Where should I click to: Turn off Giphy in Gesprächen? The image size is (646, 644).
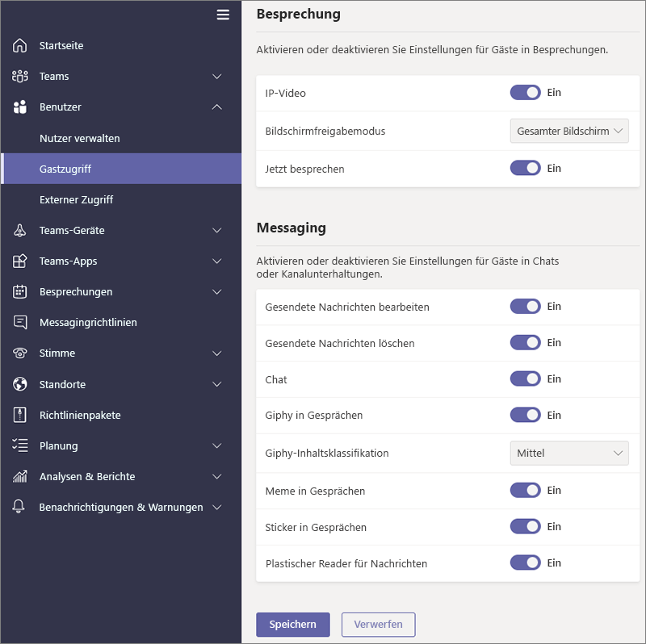(x=525, y=415)
